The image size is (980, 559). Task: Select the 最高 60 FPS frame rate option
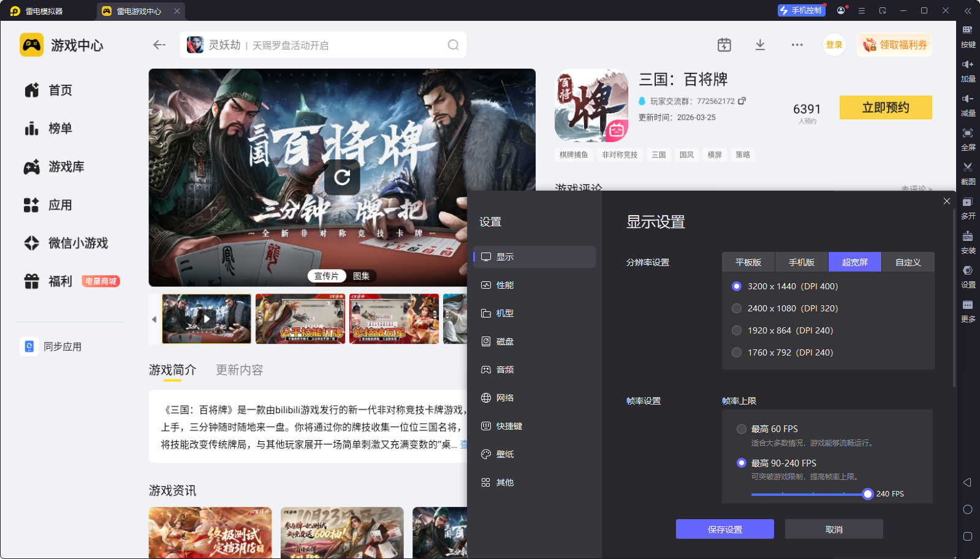coord(742,429)
